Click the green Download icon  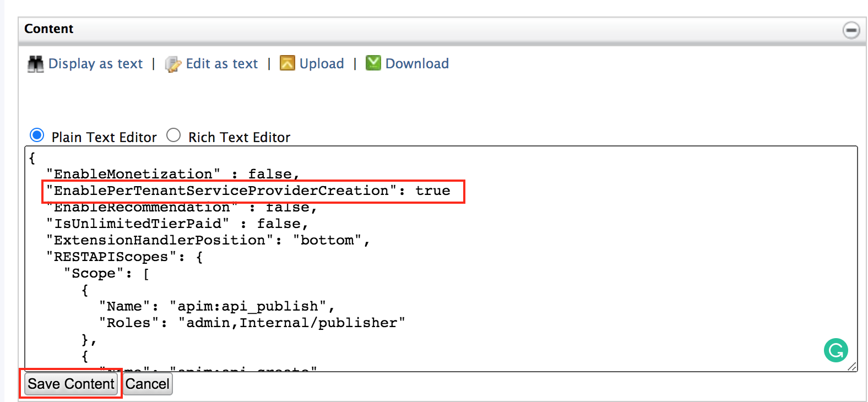pyautogui.click(x=373, y=63)
